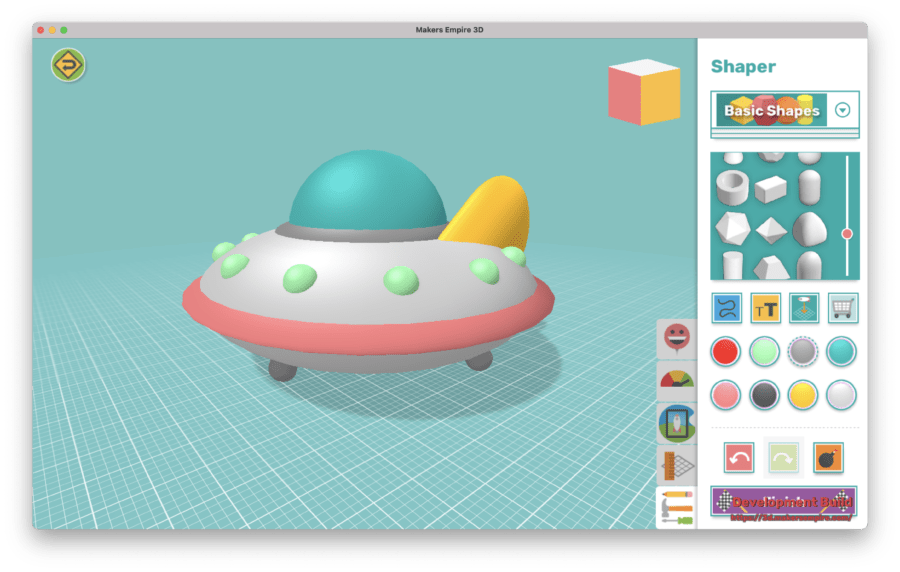Click the speedometer gauge icon
Viewport: 900px width, 572px height.
pos(677,381)
